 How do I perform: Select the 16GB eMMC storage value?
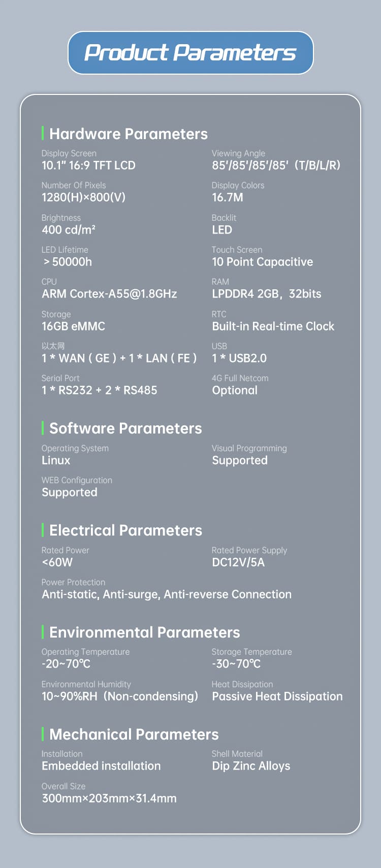click(73, 326)
